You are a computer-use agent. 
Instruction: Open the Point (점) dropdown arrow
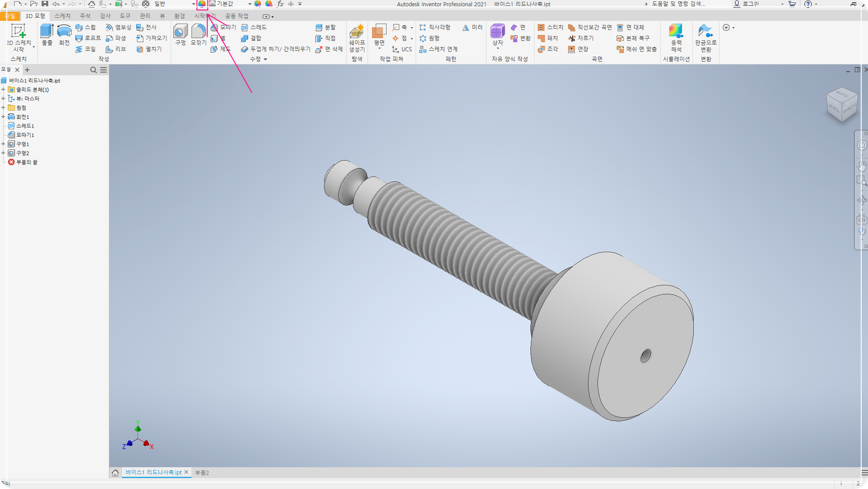pos(412,39)
